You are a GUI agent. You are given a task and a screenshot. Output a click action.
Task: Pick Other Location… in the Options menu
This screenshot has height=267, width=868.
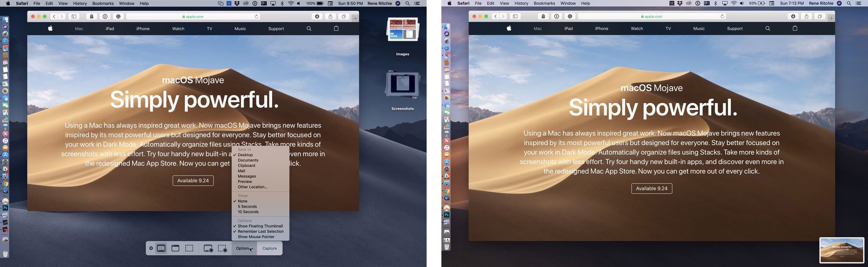[260, 187]
